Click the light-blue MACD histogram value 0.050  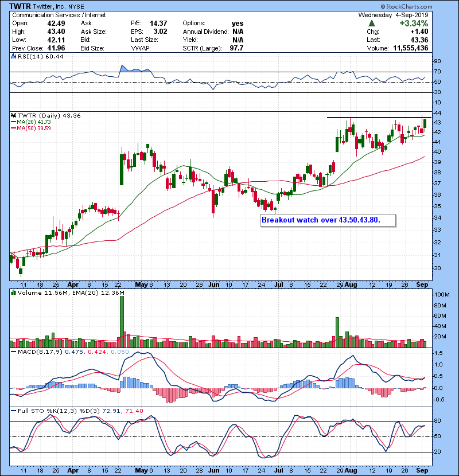[120, 352]
